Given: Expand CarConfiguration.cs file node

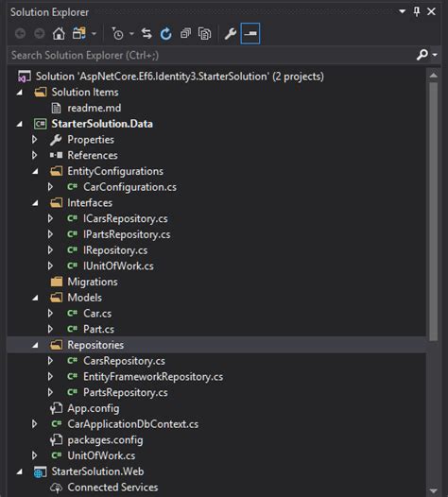Looking at the screenshot, I should click(x=50, y=187).
